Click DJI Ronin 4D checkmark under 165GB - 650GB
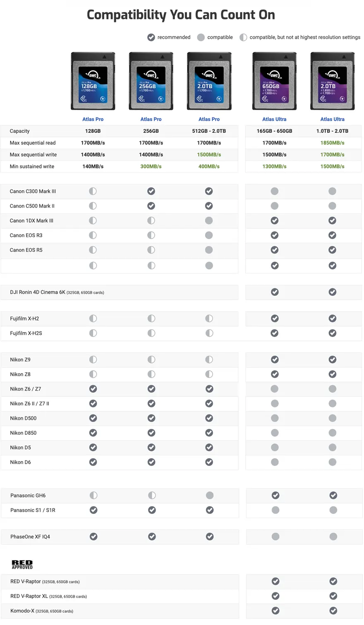This screenshot has width=364, height=625. click(275, 292)
